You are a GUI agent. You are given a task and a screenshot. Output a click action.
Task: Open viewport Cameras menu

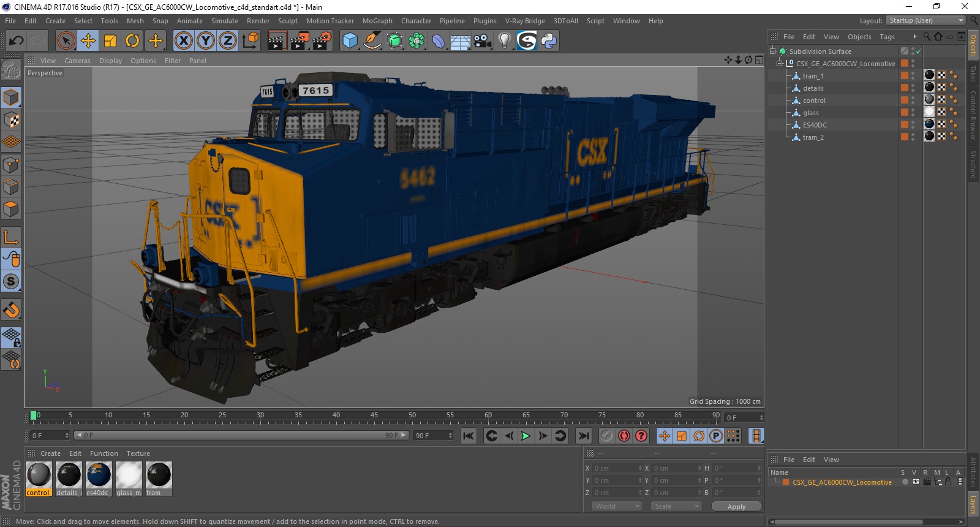pyautogui.click(x=77, y=61)
